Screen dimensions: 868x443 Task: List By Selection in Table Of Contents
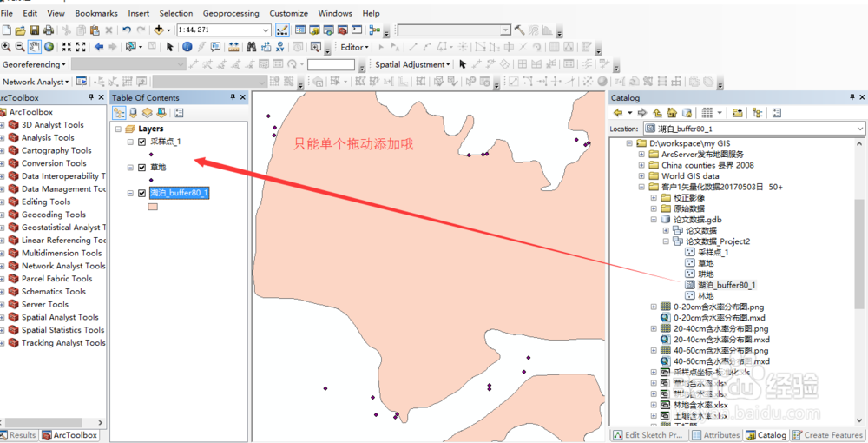[x=161, y=113]
